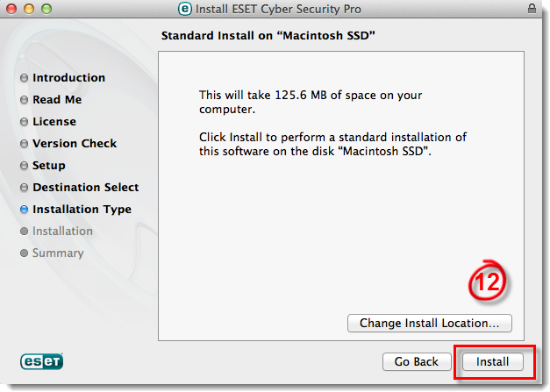The width and height of the screenshot is (550, 392).
Task: Click the green zoom window button
Action: 46,9
